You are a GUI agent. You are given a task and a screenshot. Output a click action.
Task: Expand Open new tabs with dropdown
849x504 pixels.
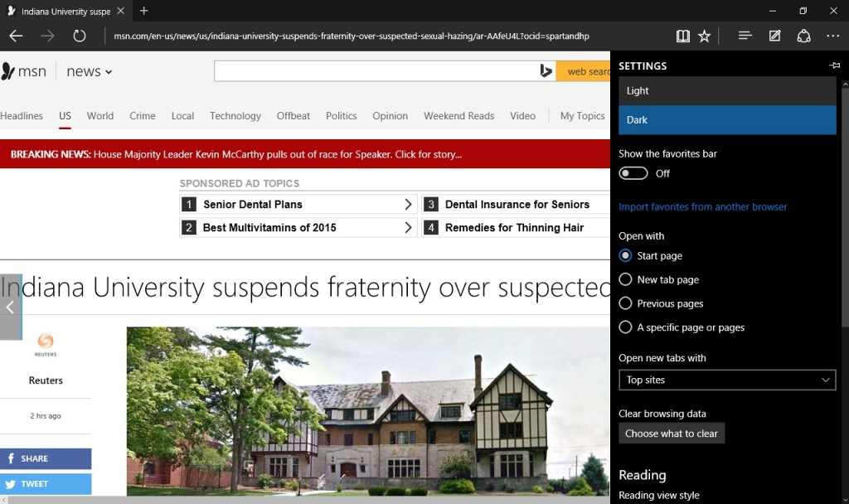(726, 380)
